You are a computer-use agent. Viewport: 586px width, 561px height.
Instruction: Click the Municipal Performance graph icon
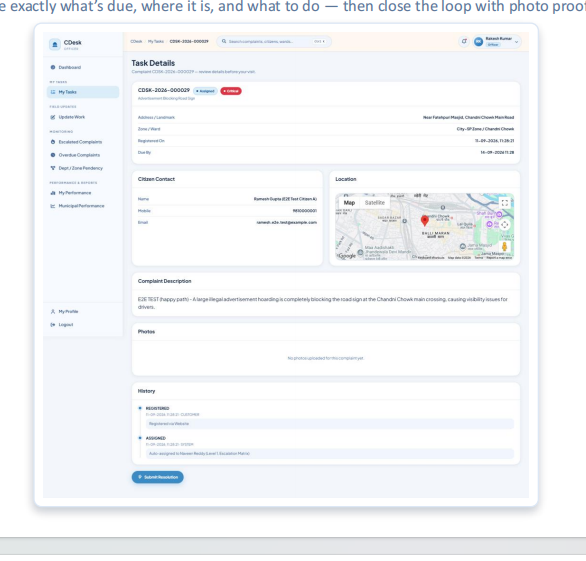pos(53,206)
